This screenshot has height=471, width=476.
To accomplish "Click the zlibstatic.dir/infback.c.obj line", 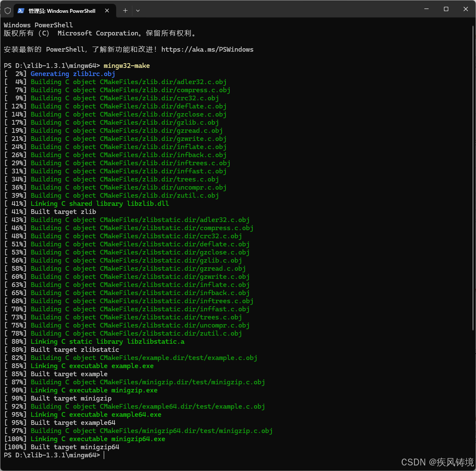I will tap(127, 293).
